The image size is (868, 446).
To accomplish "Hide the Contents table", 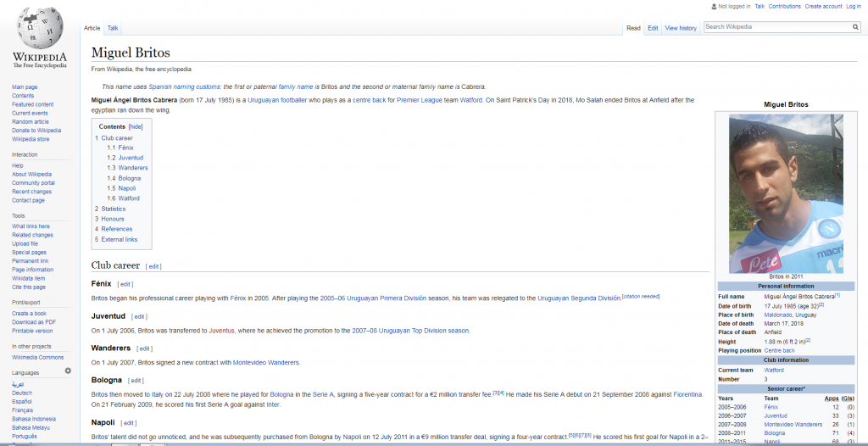I will coord(135,126).
